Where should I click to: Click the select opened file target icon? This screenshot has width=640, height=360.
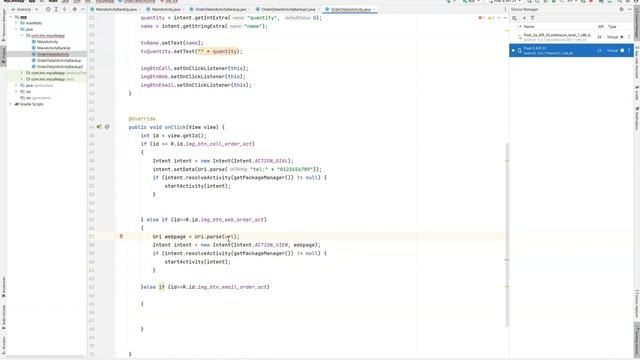48,9
